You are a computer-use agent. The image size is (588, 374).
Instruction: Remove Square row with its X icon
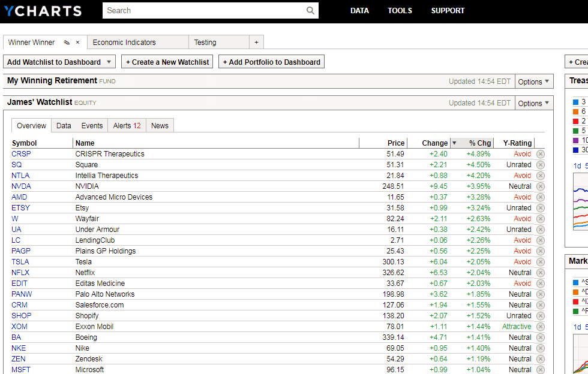coord(541,165)
